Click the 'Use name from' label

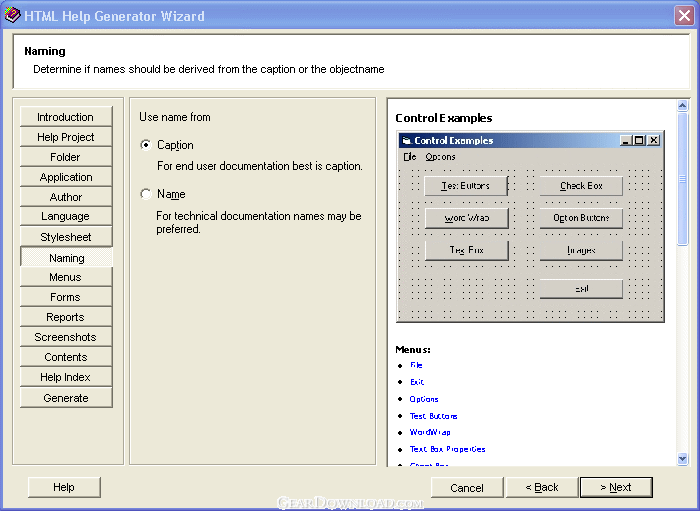click(x=175, y=117)
